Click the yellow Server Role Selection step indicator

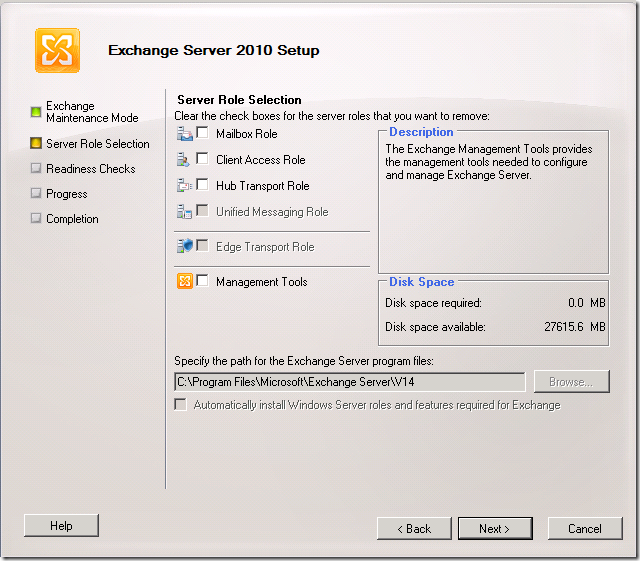click(x=36, y=143)
